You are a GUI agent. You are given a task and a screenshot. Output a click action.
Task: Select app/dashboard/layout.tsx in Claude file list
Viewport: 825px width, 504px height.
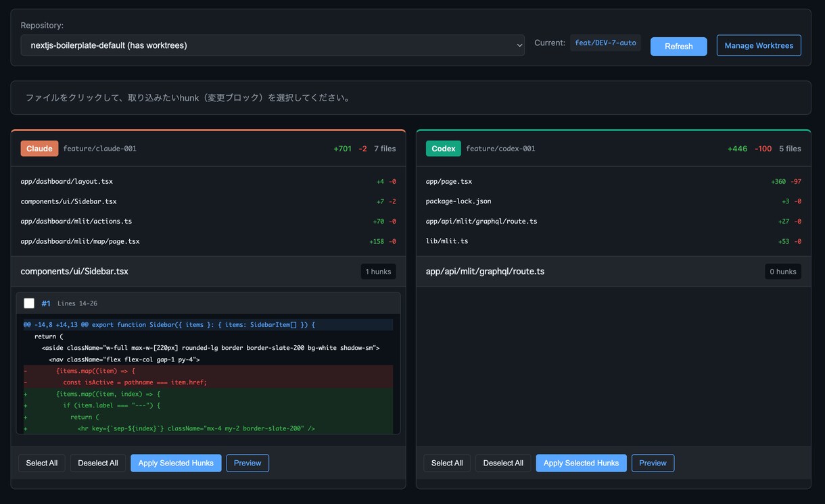208,182
